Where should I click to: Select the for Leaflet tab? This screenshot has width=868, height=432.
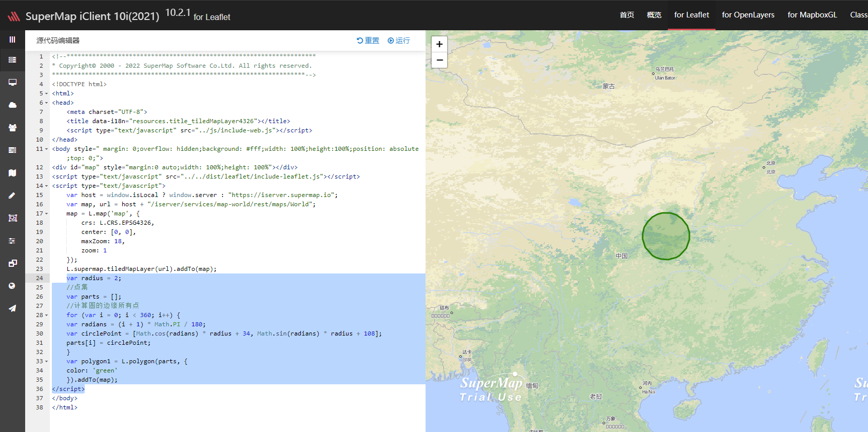(x=691, y=15)
